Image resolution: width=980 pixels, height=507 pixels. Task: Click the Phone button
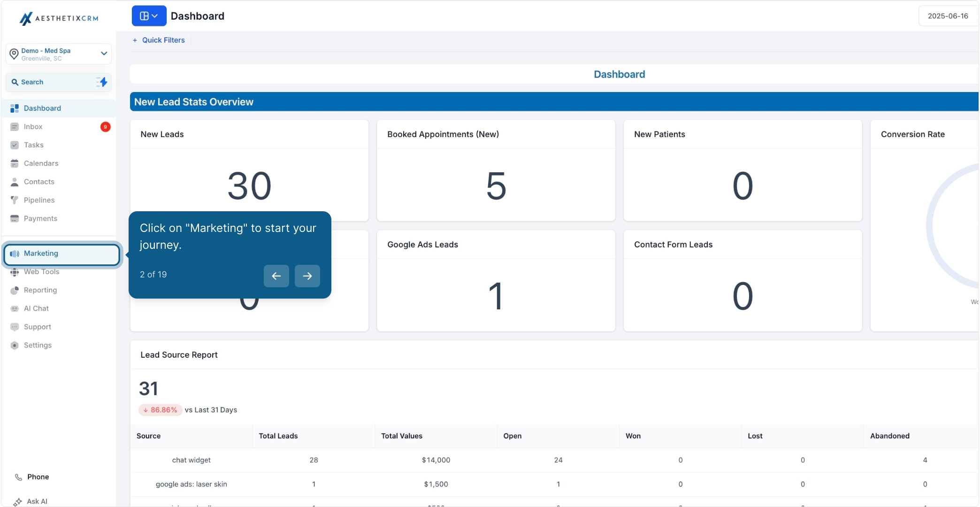pyautogui.click(x=32, y=477)
